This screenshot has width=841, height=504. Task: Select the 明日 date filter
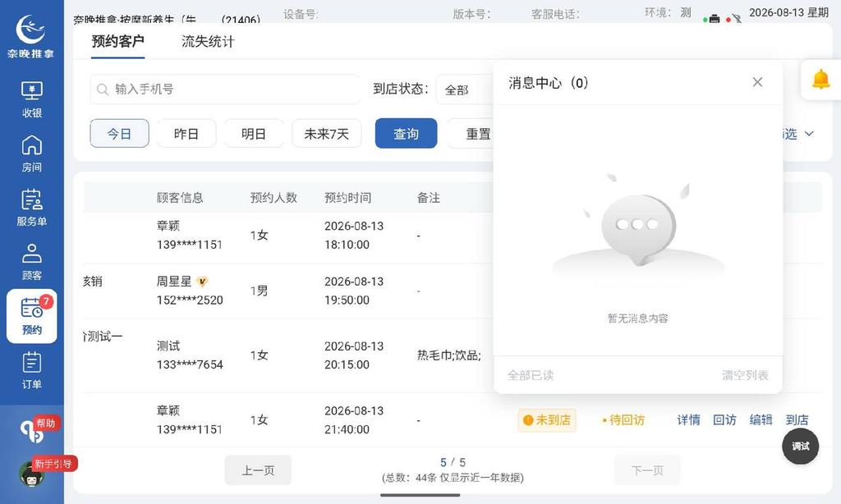(x=254, y=134)
